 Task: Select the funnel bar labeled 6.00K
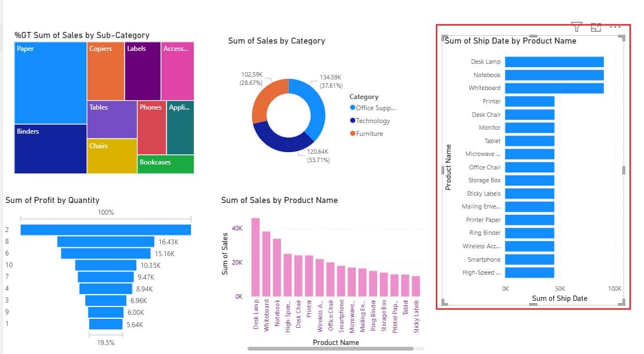point(106,312)
